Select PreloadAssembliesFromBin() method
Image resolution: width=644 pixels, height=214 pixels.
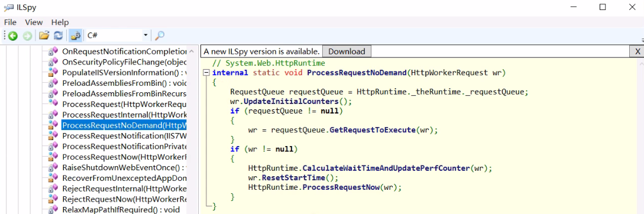(124, 83)
